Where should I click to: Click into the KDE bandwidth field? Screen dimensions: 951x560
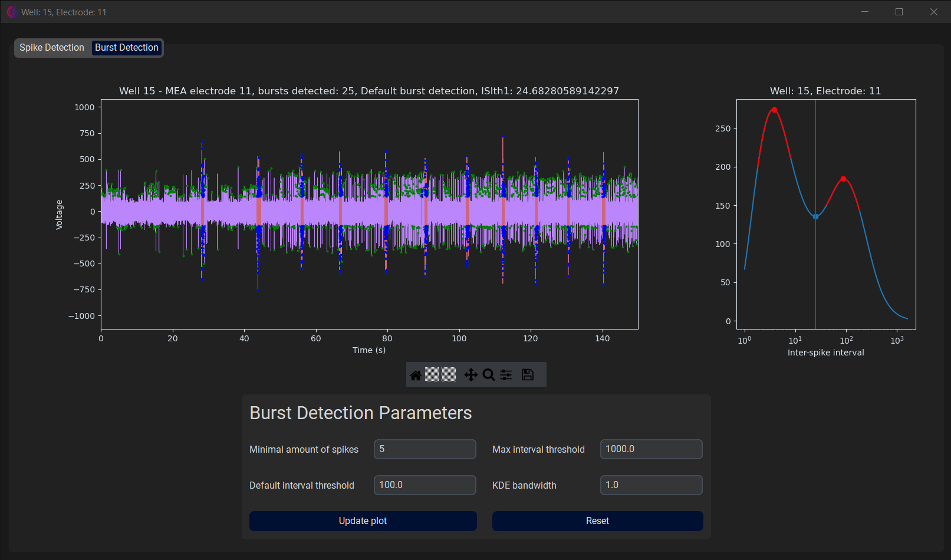pos(651,485)
